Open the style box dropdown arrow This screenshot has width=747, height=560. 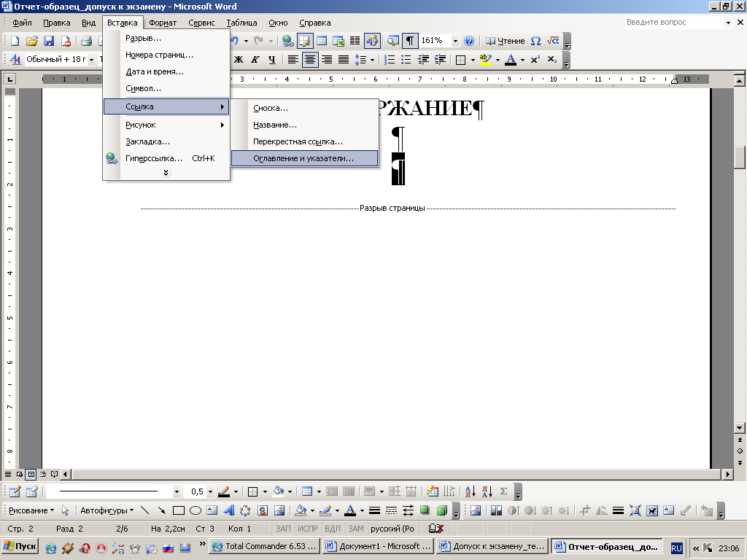(91, 60)
